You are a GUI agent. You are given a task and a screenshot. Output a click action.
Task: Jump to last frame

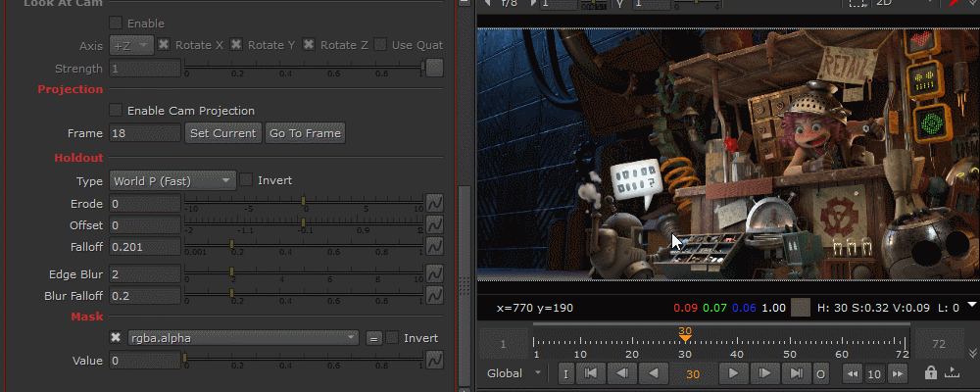point(796,373)
